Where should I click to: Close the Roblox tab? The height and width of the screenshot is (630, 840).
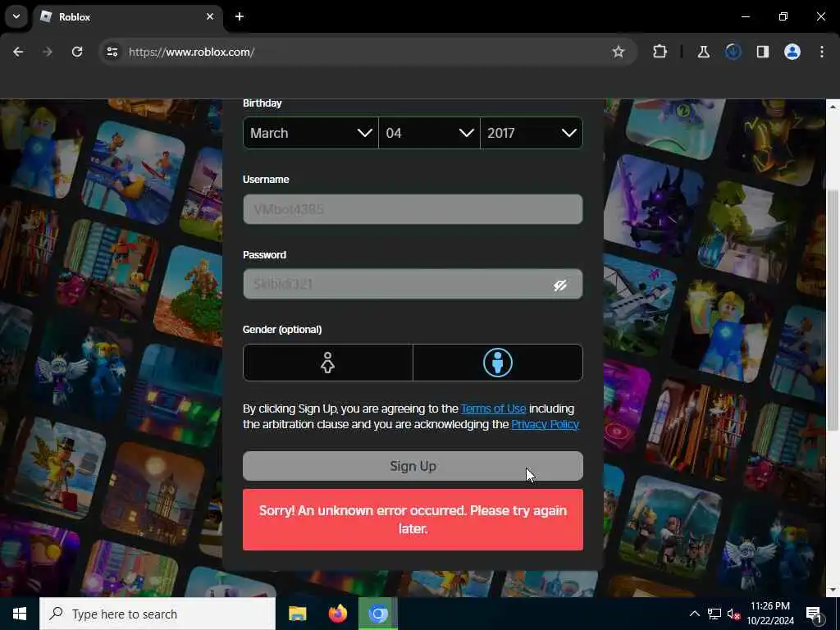pyautogui.click(x=210, y=16)
